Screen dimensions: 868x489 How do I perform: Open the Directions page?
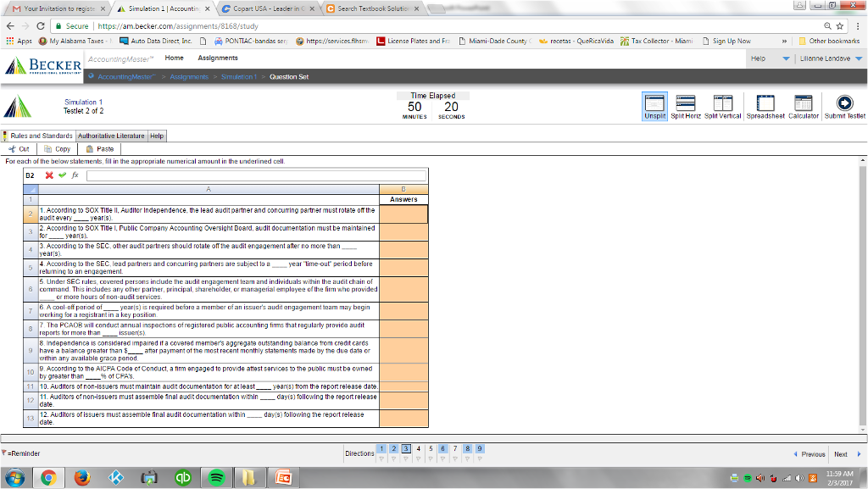tap(359, 453)
